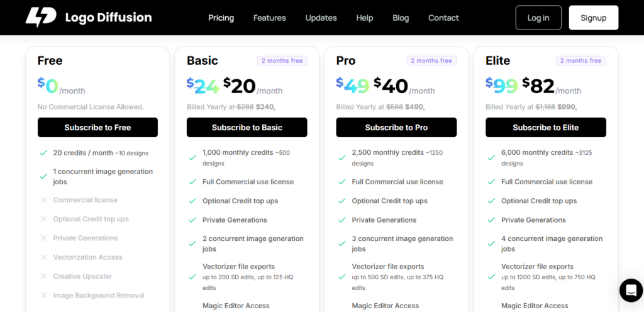
Task: Click the X icon beside Creative Upscaler
Action: (x=43, y=276)
